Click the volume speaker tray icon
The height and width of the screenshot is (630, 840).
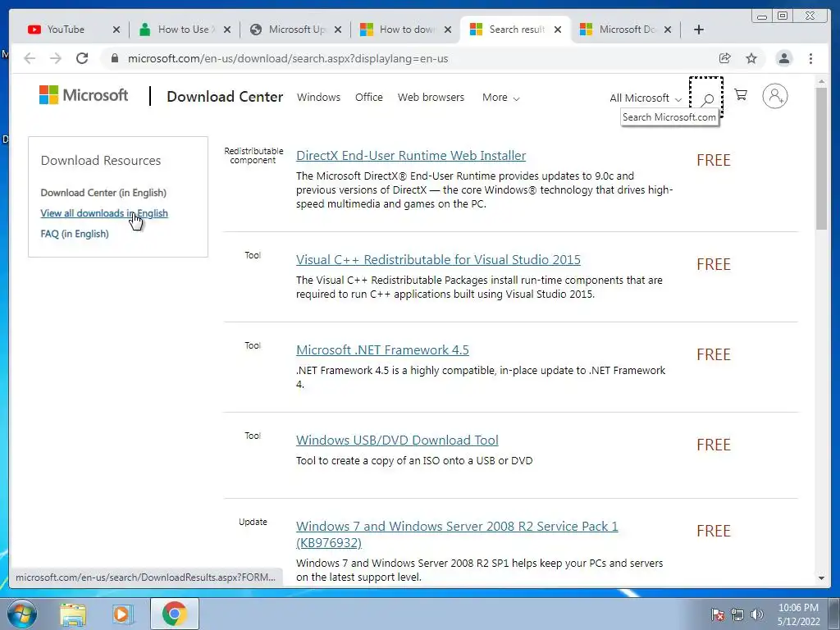tap(757, 614)
